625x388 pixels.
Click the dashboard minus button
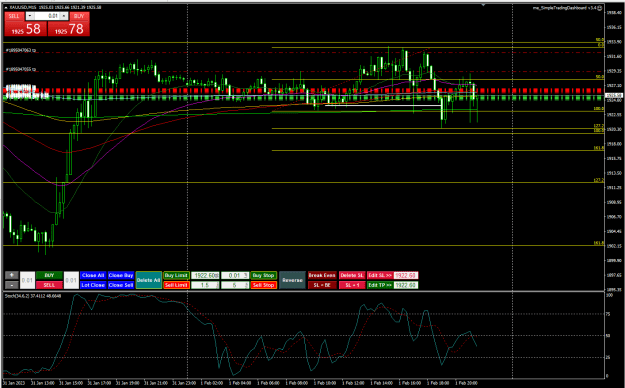pos(12,285)
